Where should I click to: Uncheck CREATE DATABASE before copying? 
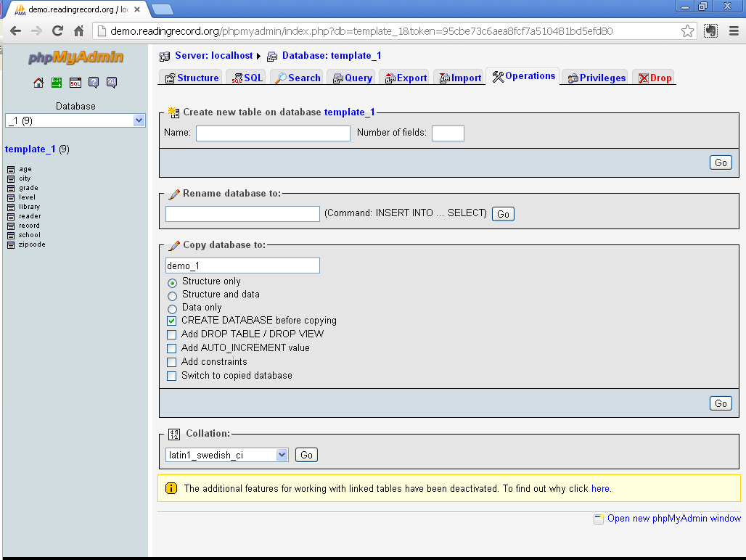pos(172,321)
